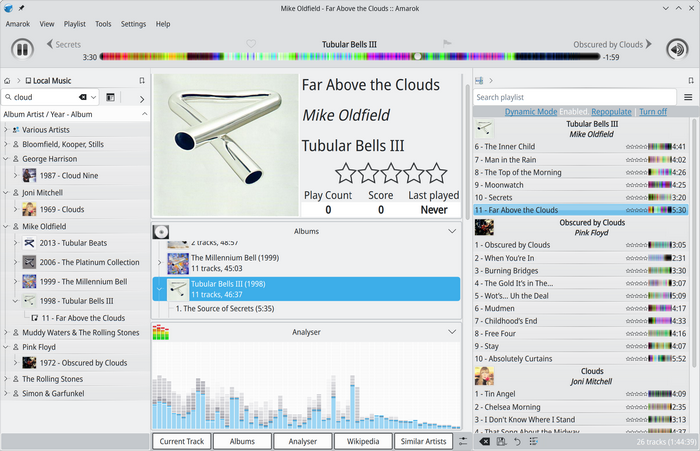Click the playlist vertical scrollbar
The width and height of the screenshot is (700, 451).
point(694,242)
